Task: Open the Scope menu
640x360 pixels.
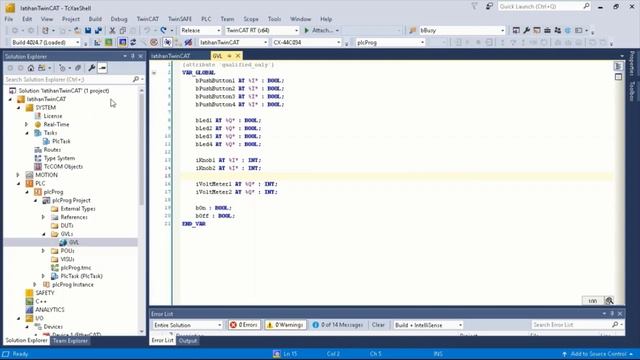Action: point(251,19)
